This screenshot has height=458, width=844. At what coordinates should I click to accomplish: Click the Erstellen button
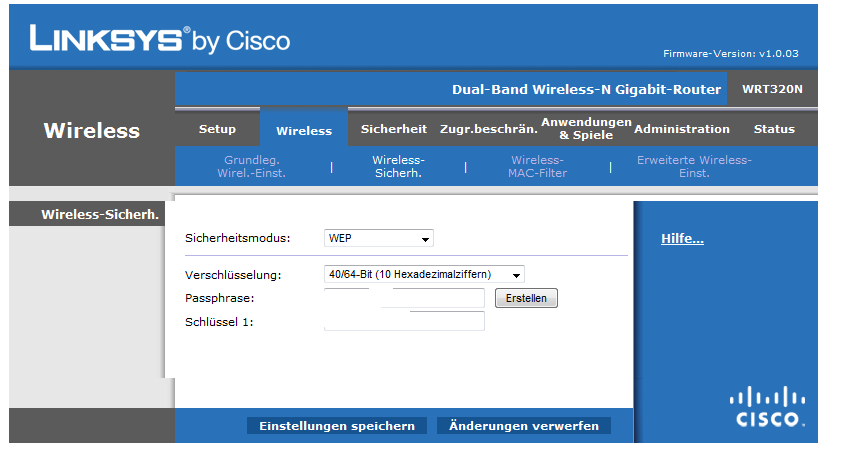pyautogui.click(x=526, y=298)
